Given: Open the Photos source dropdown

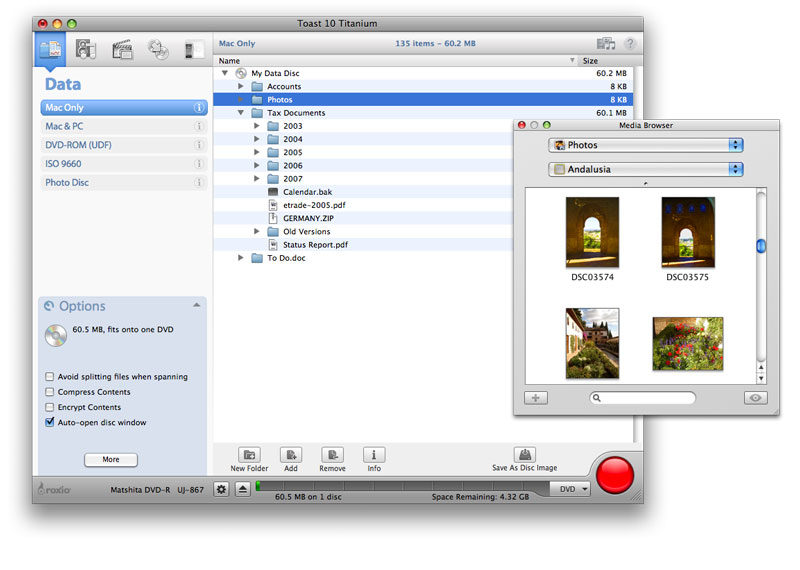Looking at the screenshot, I should tap(646, 145).
